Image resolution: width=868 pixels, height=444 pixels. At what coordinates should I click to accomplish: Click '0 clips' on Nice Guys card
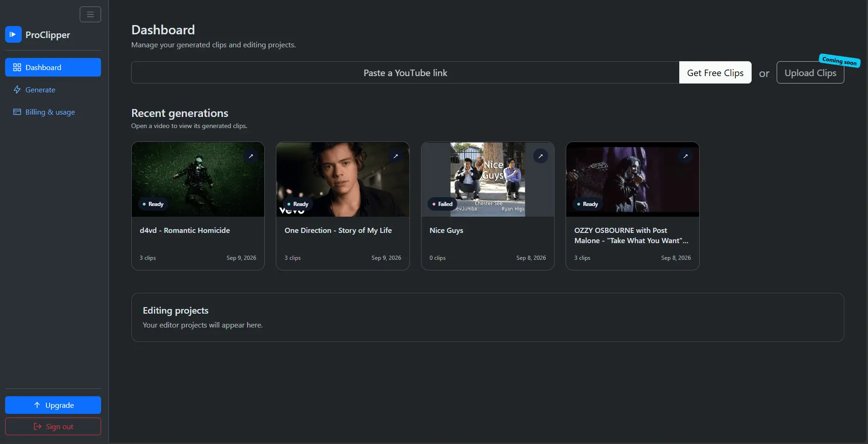point(437,258)
